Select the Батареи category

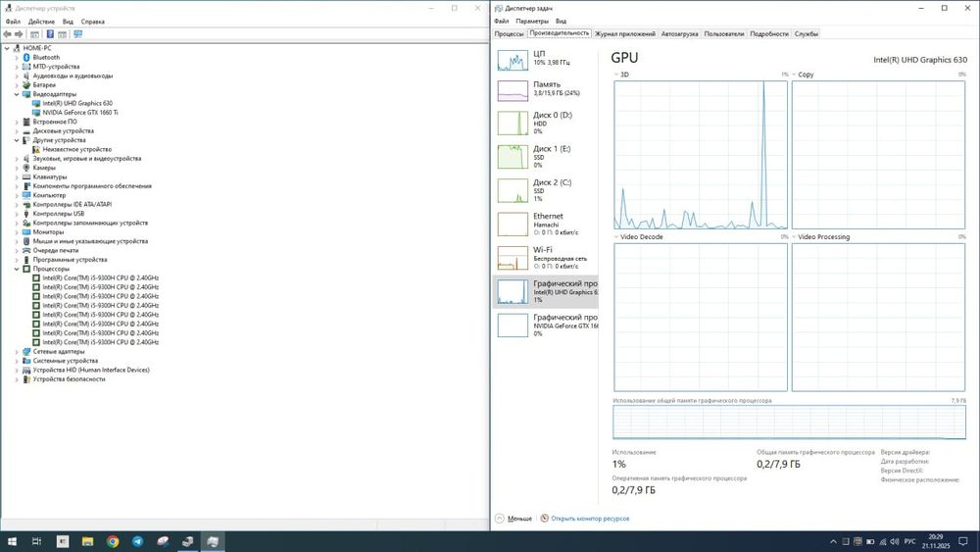(x=44, y=85)
